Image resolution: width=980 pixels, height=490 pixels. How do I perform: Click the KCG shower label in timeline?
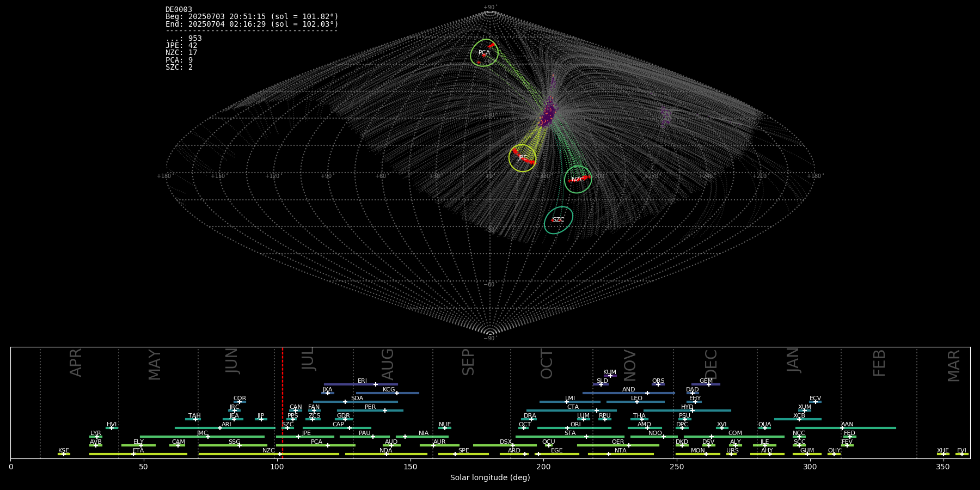point(389,389)
